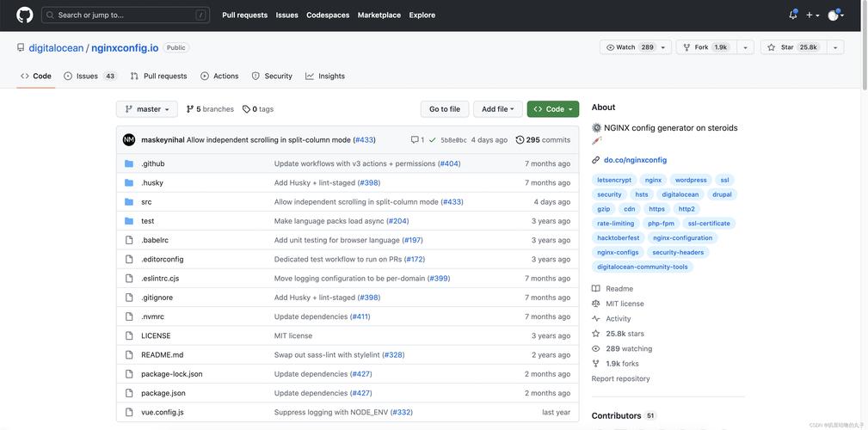Open the do.co/nginxconfig website link
Image resolution: width=868 pixels, height=430 pixels.
(x=635, y=160)
